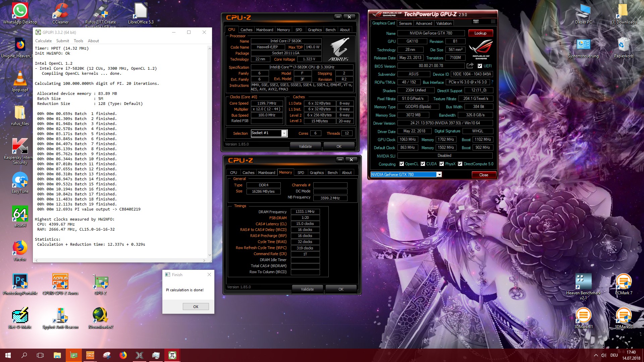Screen dimensions: 644x362
Task: Click bus interface question mark in GPU-Z
Action: click(x=492, y=82)
